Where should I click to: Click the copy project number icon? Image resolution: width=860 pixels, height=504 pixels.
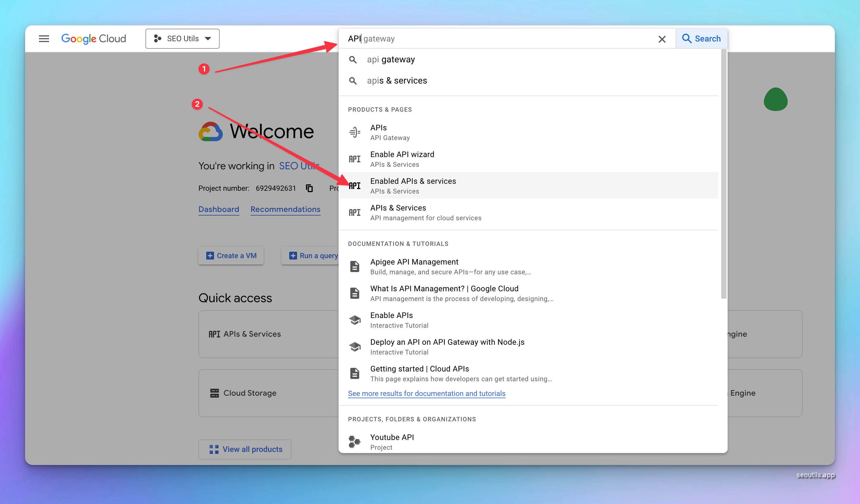pyautogui.click(x=309, y=188)
